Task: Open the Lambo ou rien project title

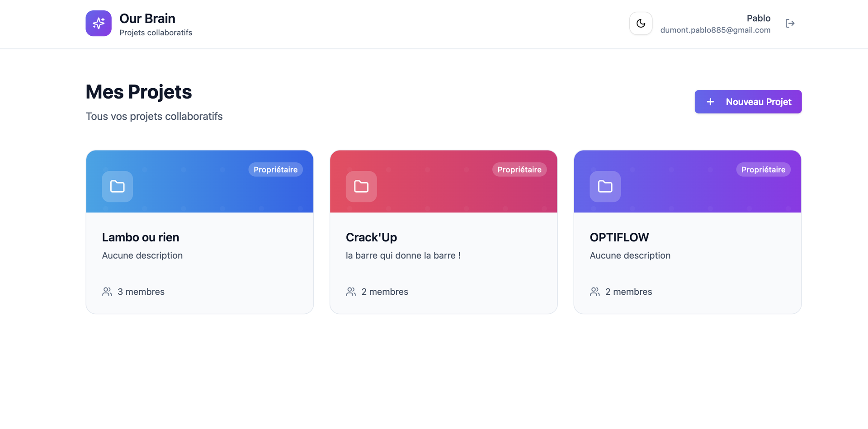Action: click(x=141, y=237)
